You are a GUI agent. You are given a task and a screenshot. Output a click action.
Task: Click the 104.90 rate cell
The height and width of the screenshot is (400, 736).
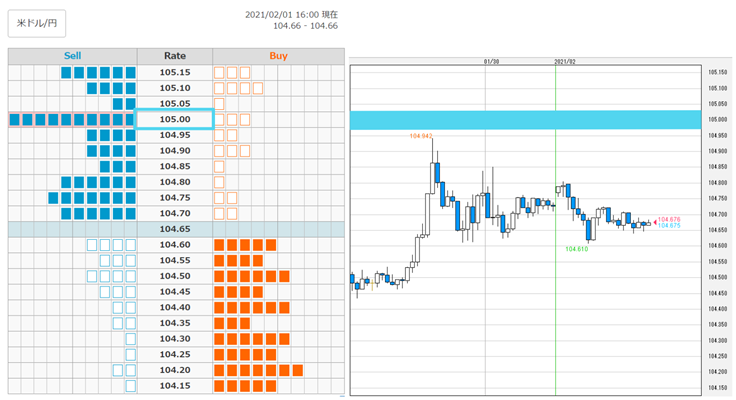[x=175, y=151]
